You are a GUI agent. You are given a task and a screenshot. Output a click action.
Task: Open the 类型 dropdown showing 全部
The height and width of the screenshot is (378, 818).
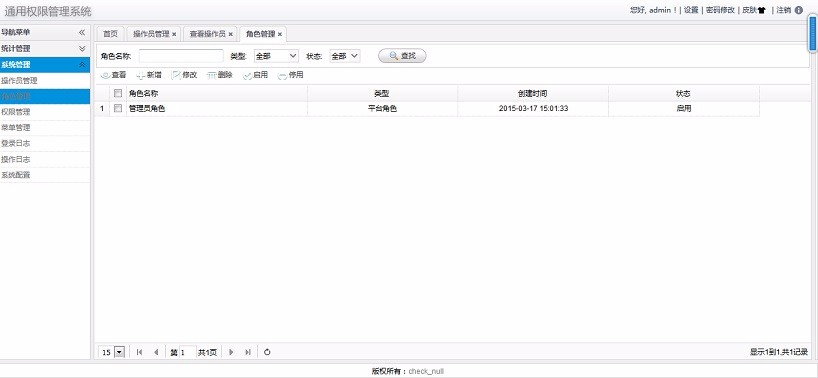(x=276, y=56)
